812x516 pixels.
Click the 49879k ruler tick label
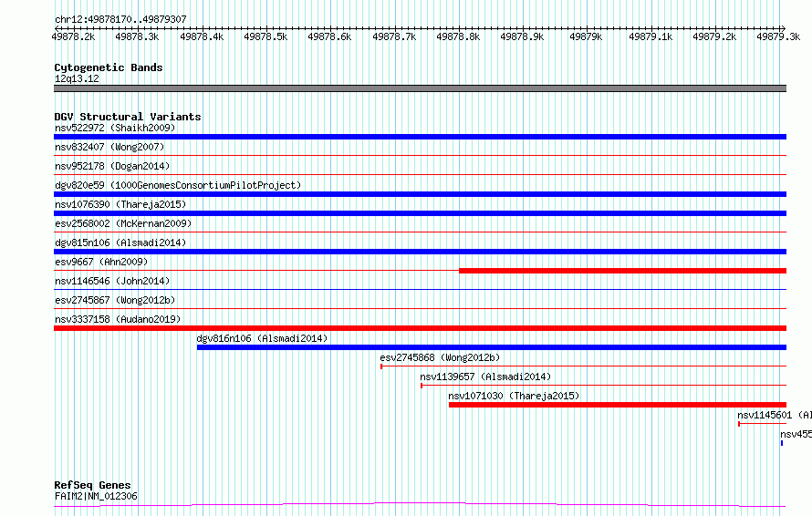tap(586, 36)
